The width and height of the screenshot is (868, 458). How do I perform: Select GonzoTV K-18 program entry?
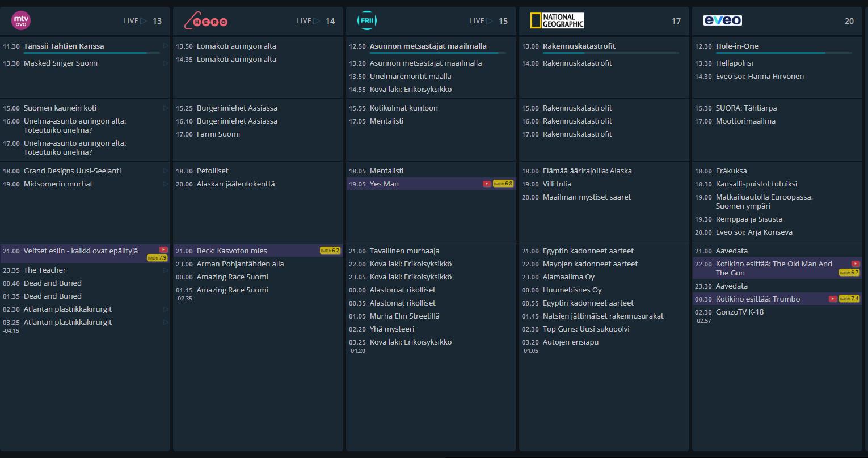(739, 312)
